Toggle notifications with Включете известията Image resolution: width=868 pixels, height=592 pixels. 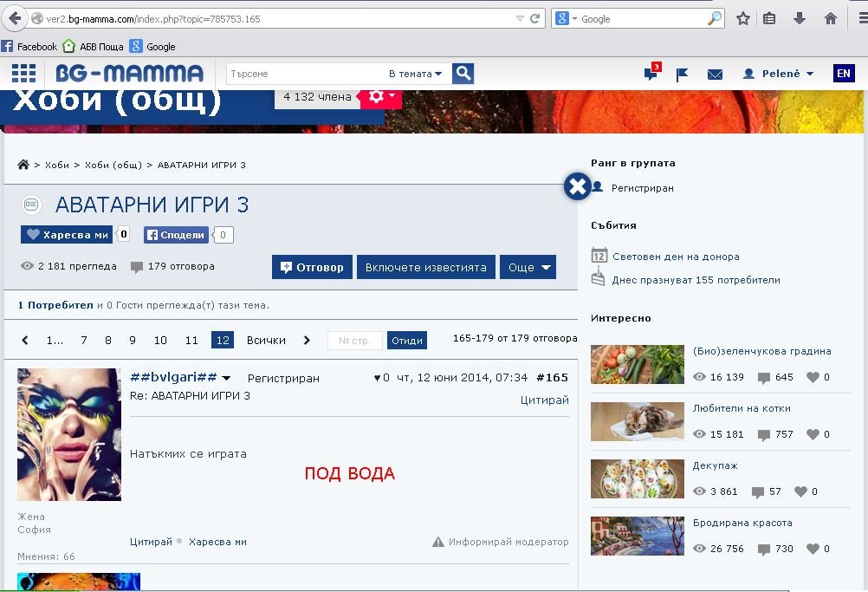click(x=425, y=267)
